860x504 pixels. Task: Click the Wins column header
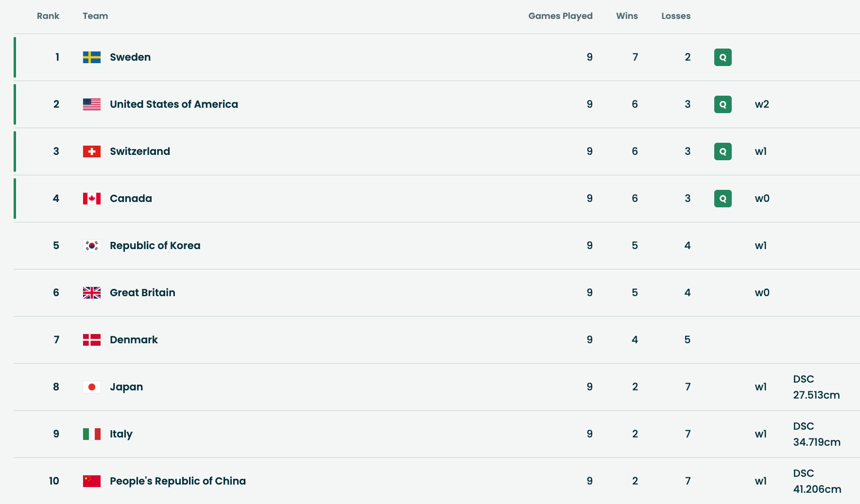click(627, 16)
